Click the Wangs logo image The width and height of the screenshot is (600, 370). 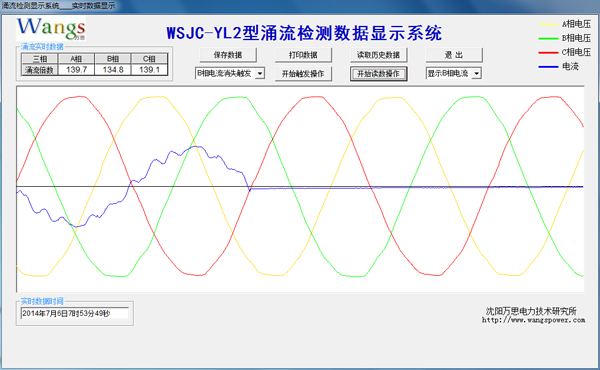coord(51,29)
